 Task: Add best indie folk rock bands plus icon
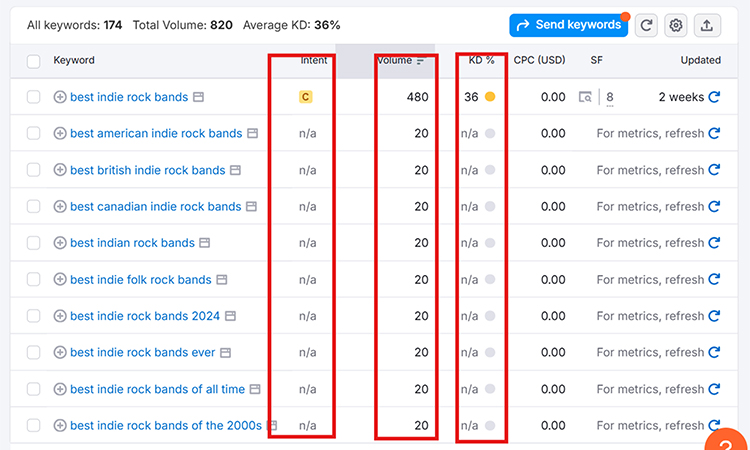coord(60,279)
